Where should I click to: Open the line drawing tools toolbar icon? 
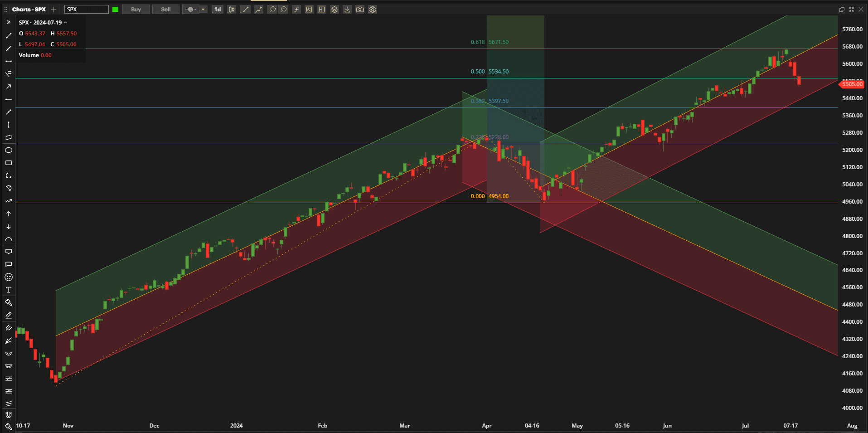245,10
